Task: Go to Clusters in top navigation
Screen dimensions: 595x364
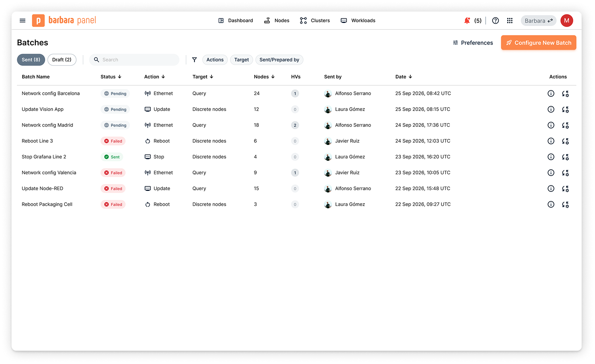Action: [315, 21]
